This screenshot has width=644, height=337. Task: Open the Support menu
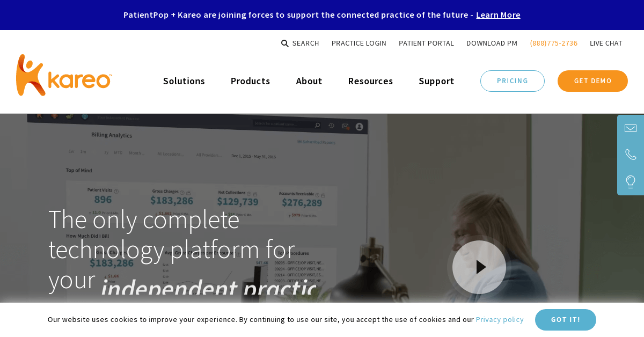(x=436, y=81)
